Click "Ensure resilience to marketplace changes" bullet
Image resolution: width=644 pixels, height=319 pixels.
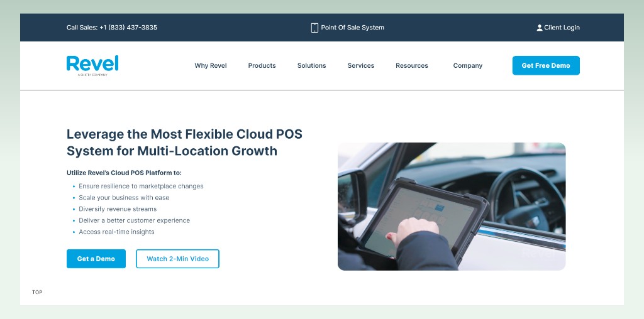(141, 186)
